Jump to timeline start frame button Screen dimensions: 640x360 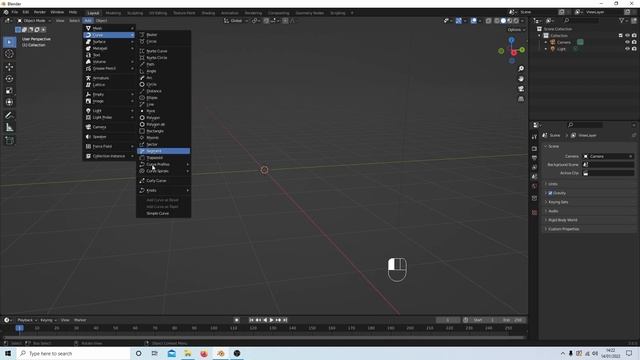coord(251,320)
